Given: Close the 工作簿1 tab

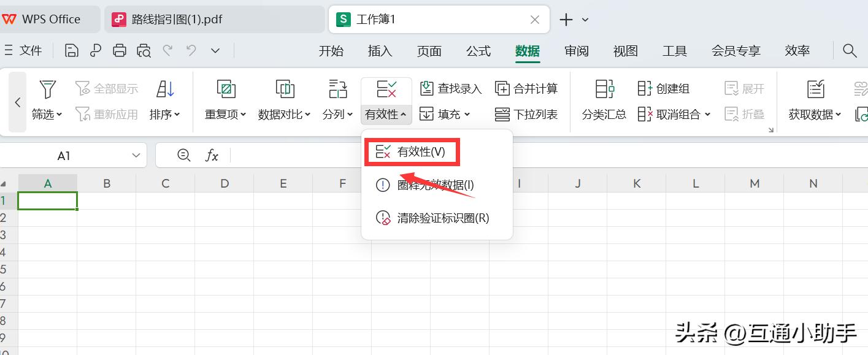Looking at the screenshot, I should click(x=535, y=20).
